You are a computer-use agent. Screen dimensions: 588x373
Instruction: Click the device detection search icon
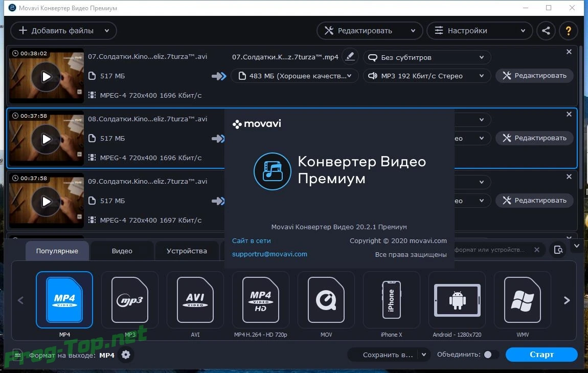pos(558,250)
